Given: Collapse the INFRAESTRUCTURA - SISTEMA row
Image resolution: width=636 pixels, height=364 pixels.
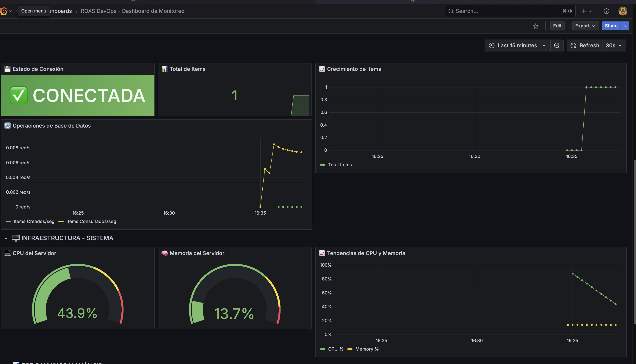Looking at the screenshot, I should coord(6,238).
